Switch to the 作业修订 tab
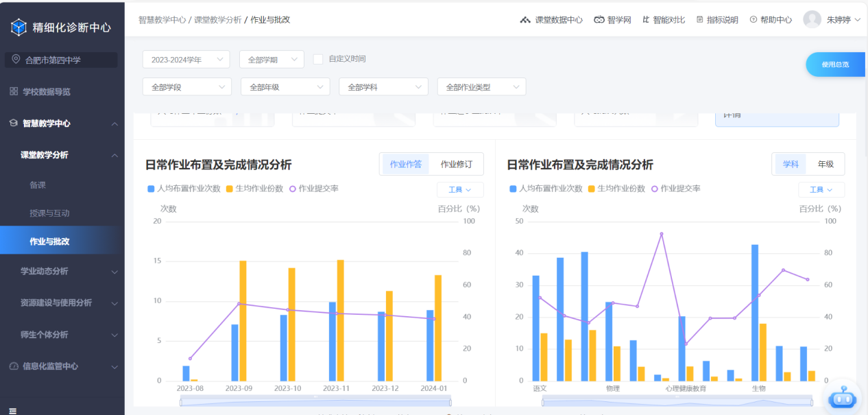Screen dimensions: 868x415 pos(456,164)
